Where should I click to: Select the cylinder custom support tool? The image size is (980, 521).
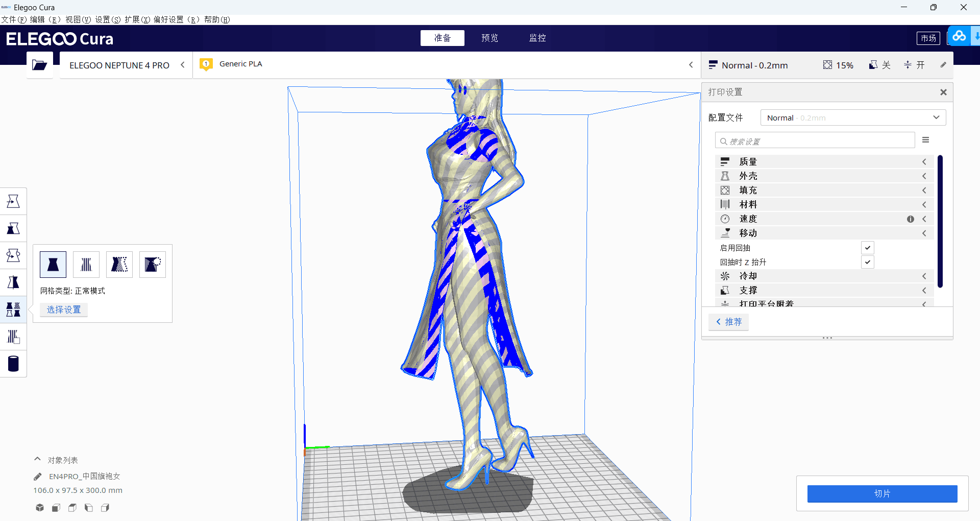pyautogui.click(x=13, y=364)
